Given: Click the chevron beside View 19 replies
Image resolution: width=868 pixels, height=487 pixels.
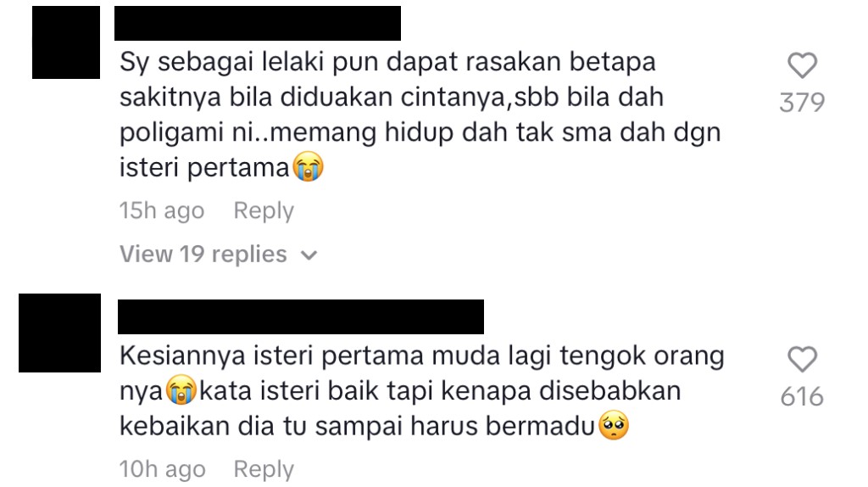Looking at the screenshot, I should pos(309,255).
